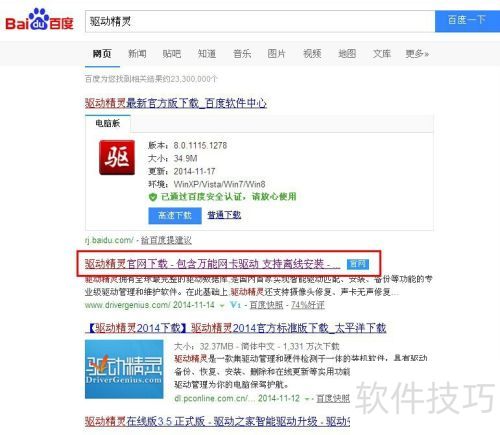Open 驱动精灵官网下载 result link
This screenshot has width=500, height=435.
click(x=212, y=264)
